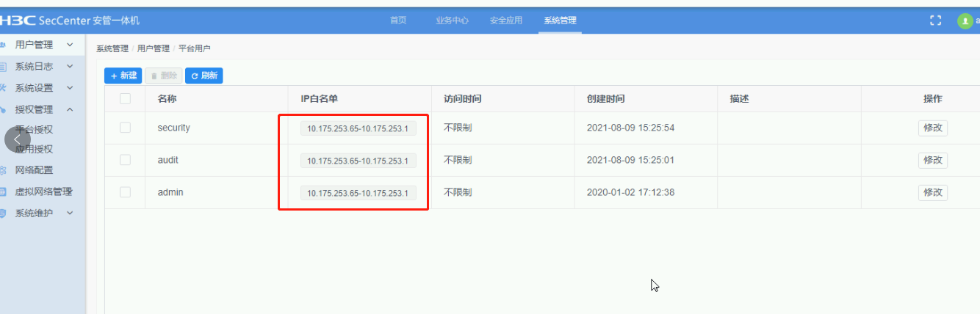
Task: Click the 描述 column header
Action: [x=739, y=99]
